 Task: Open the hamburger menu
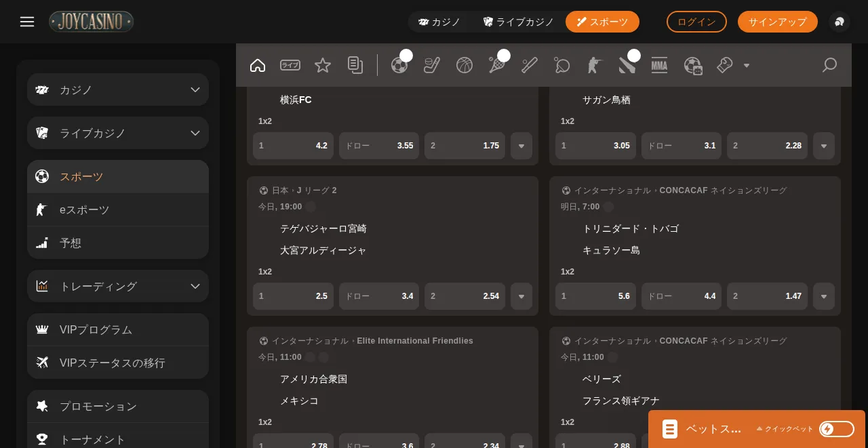[27, 22]
